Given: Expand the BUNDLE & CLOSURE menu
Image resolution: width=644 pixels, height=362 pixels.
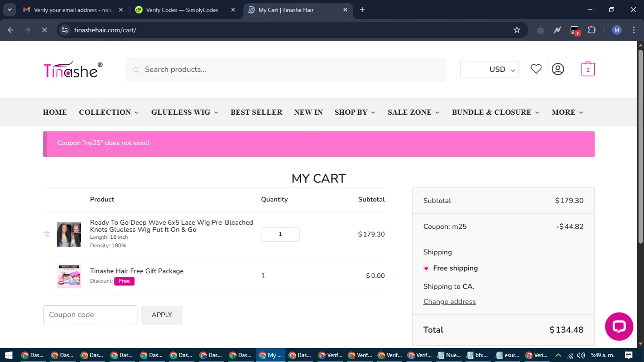Looking at the screenshot, I should (x=495, y=112).
